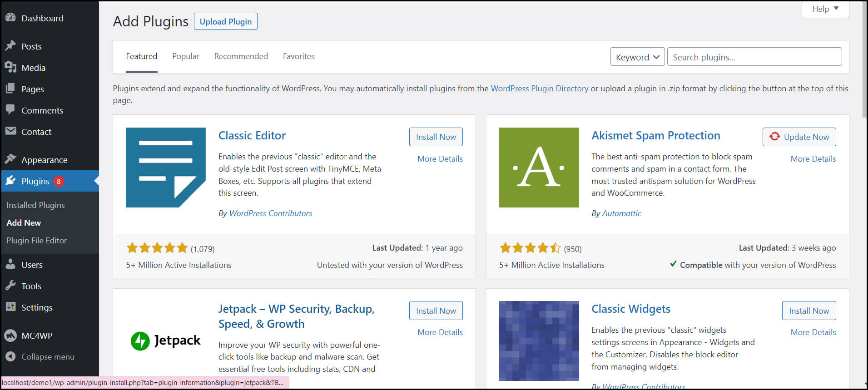Viewport: 868px width, 390px height.
Task: Click 'Last Updated: 1 year ago' text
Action: (417, 248)
